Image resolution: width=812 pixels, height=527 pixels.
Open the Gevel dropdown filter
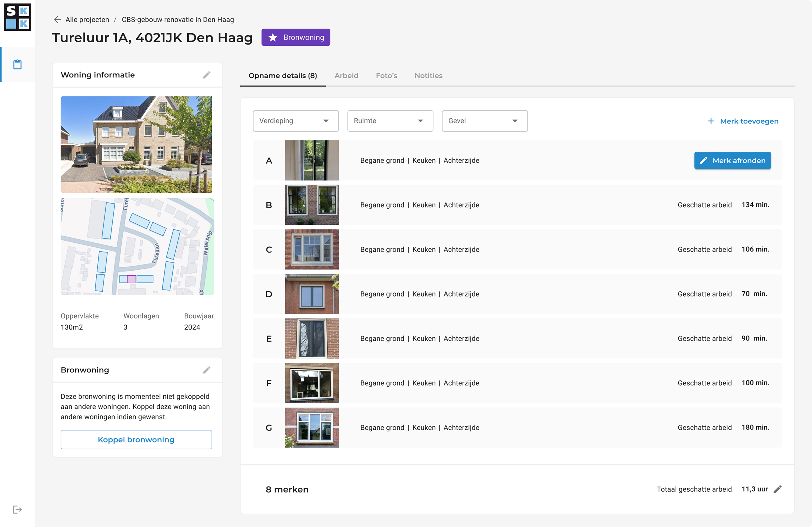pyautogui.click(x=484, y=121)
